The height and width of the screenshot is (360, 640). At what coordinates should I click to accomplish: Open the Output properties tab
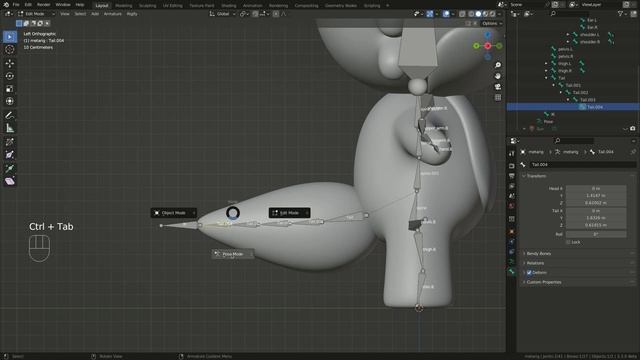coord(512,176)
